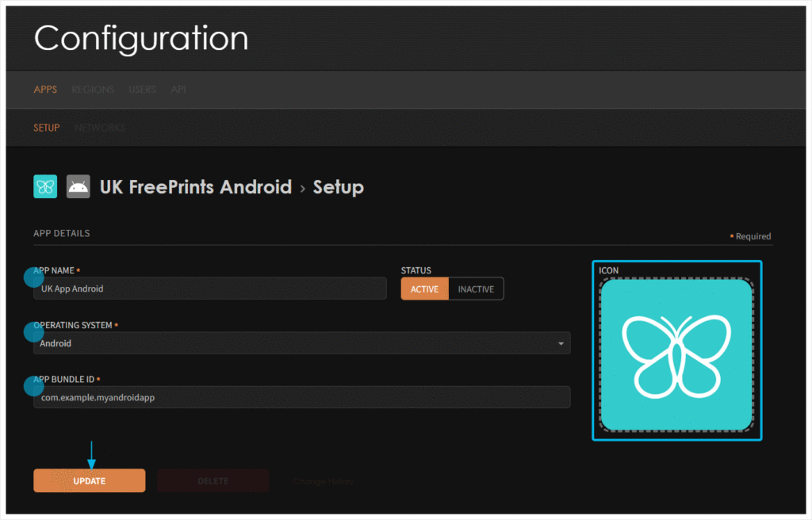The width and height of the screenshot is (812, 520).
Task: Go to the API tab
Action: (178, 89)
